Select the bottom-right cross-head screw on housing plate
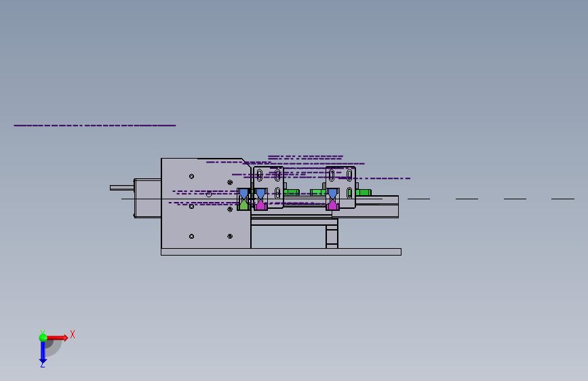Image resolution: width=588 pixels, height=381 pixels. click(230, 236)
